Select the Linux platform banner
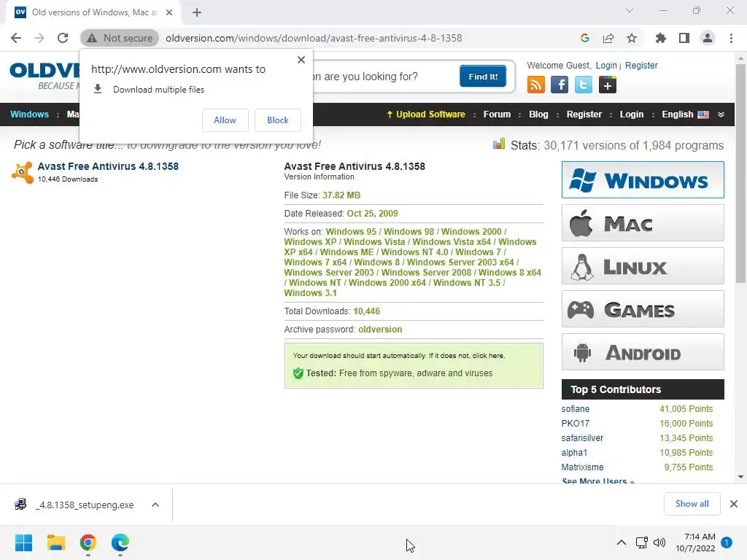Image resolution: width=747 pixels, height=560 pixels. [643, 265]
